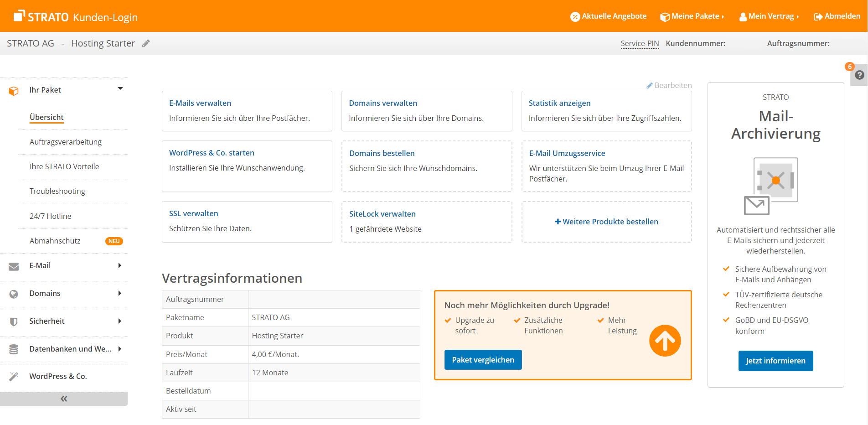Viewport: 868px width, 425px height.
Task: Click the Service-PIN link
Action: [x=640, y=43]
